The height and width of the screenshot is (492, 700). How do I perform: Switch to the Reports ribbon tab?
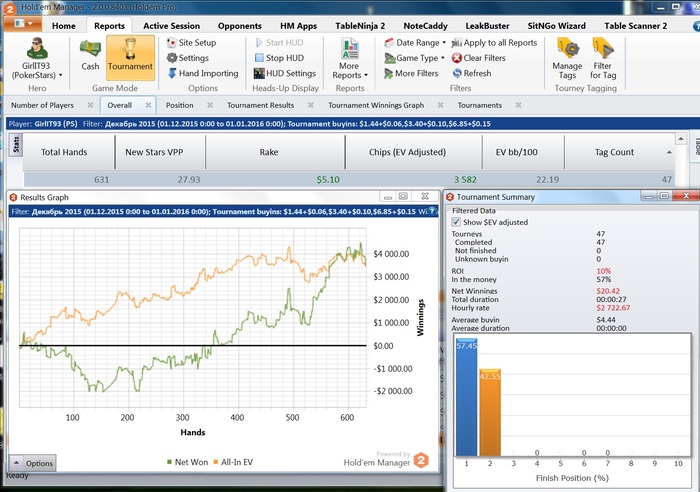point(109,26)
